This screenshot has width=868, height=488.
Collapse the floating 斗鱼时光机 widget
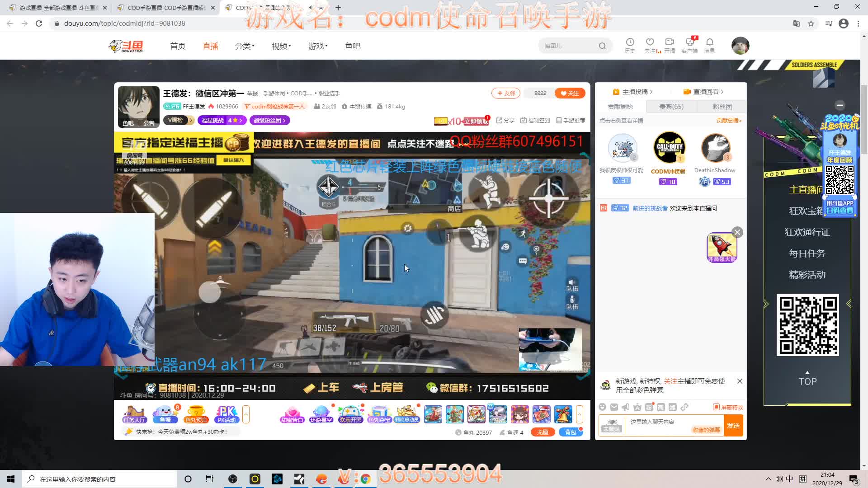(x=840, y=105)
